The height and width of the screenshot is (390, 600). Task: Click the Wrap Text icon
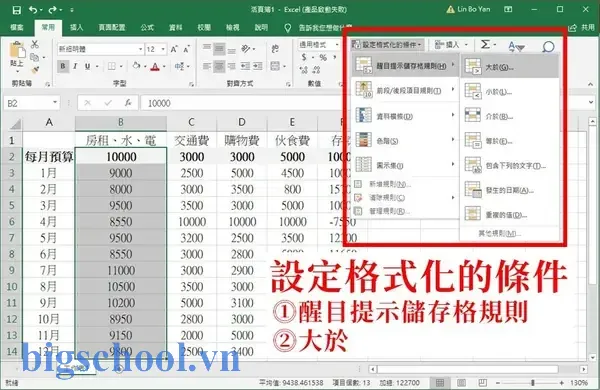275,49
